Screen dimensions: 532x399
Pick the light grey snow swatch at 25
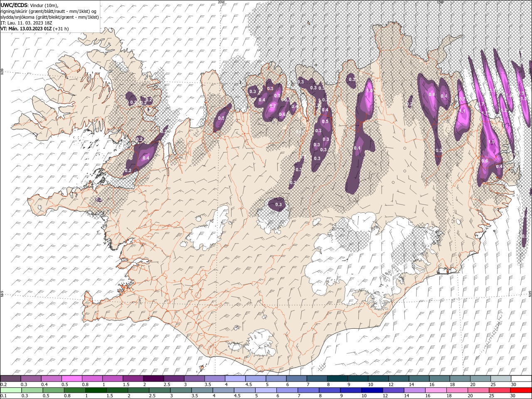coord(500,378)
